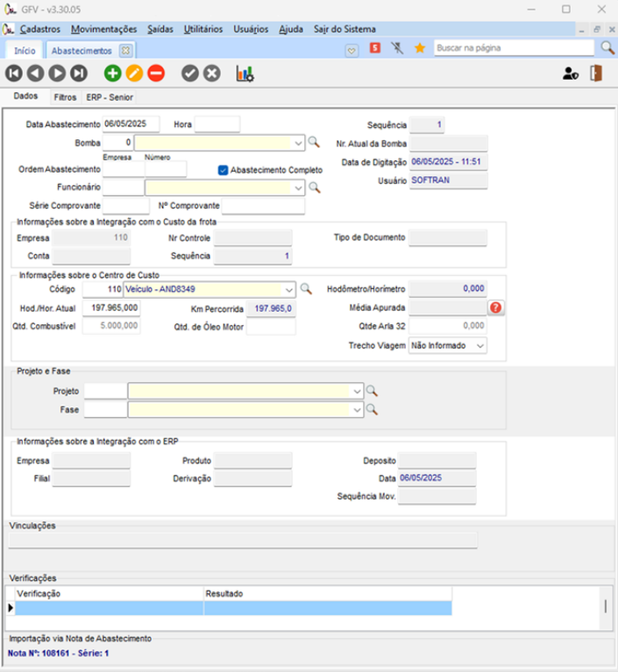Toggle the Abastecimento Completo checkbox
This screenshot has height=672, width=618.
point(223,169)
